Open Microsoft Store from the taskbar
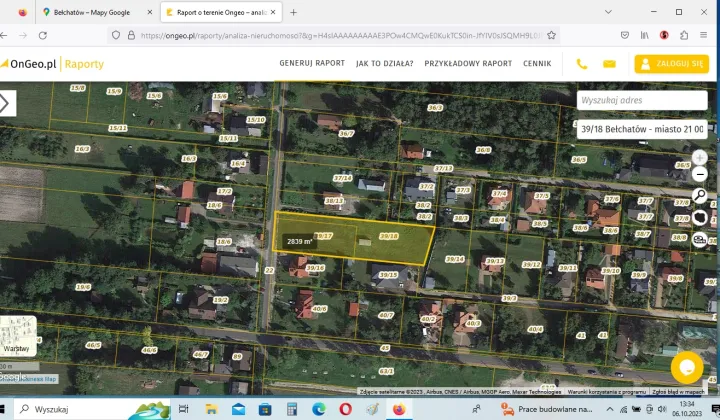The height and width of the screenshot is (420, 720). click(265, 409)
